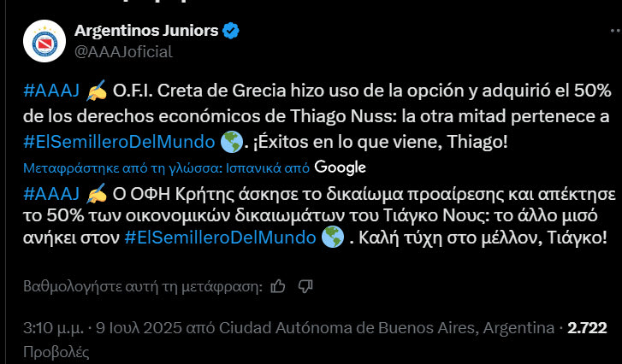
Task: Open the Argentinos Juniors display name
Action: click(146, 31)
